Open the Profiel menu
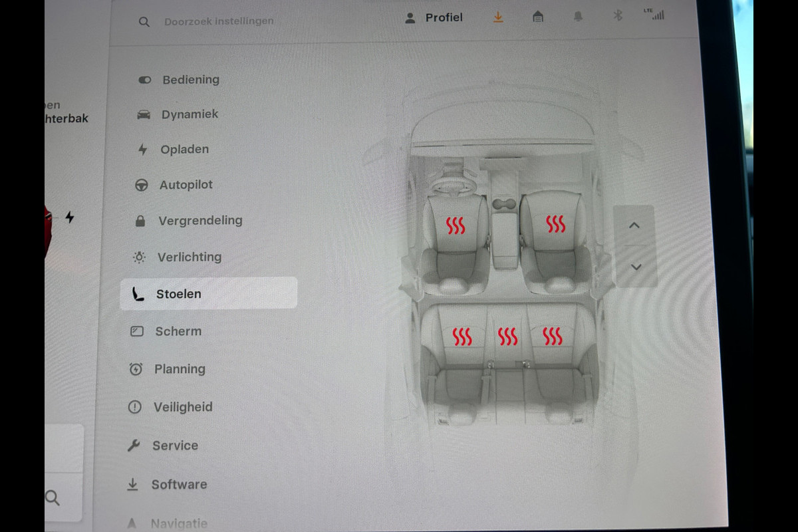Image resolution: width=798 pixels, height=532 pixels. point(434,18)
